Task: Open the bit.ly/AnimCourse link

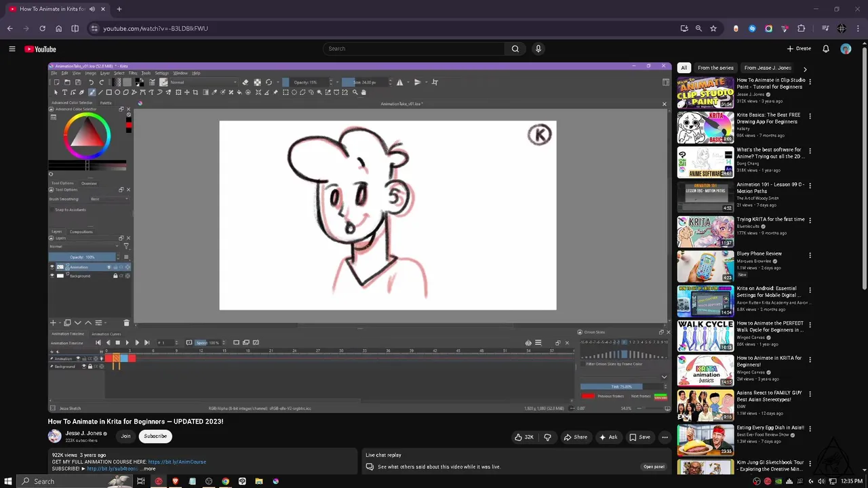Action: point(177,462)
